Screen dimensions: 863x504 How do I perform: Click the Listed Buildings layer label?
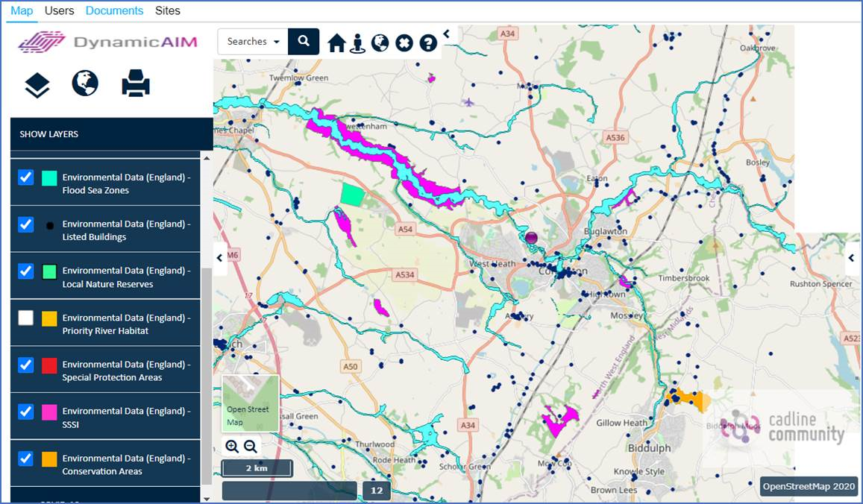(126, 230)
